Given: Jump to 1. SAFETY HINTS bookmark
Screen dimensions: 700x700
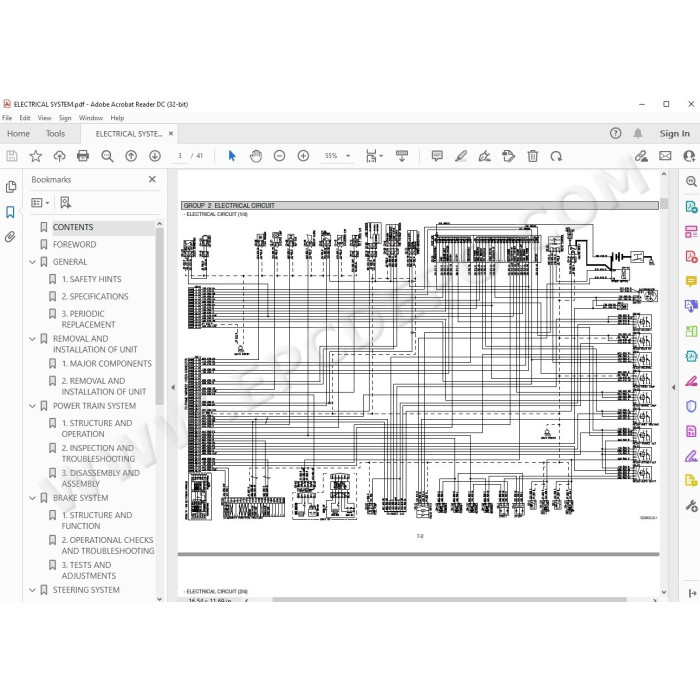Looking at the screenshot, I should (x=92, y=279).
